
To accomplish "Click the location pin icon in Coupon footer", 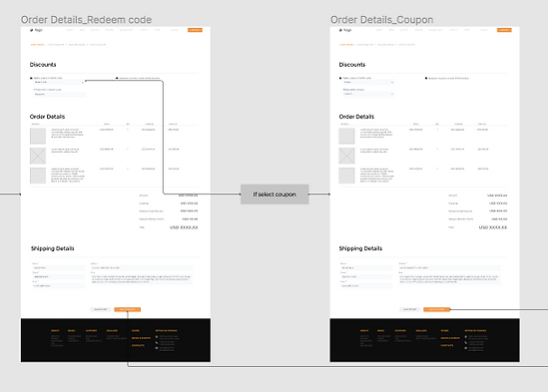I will 466,337.
